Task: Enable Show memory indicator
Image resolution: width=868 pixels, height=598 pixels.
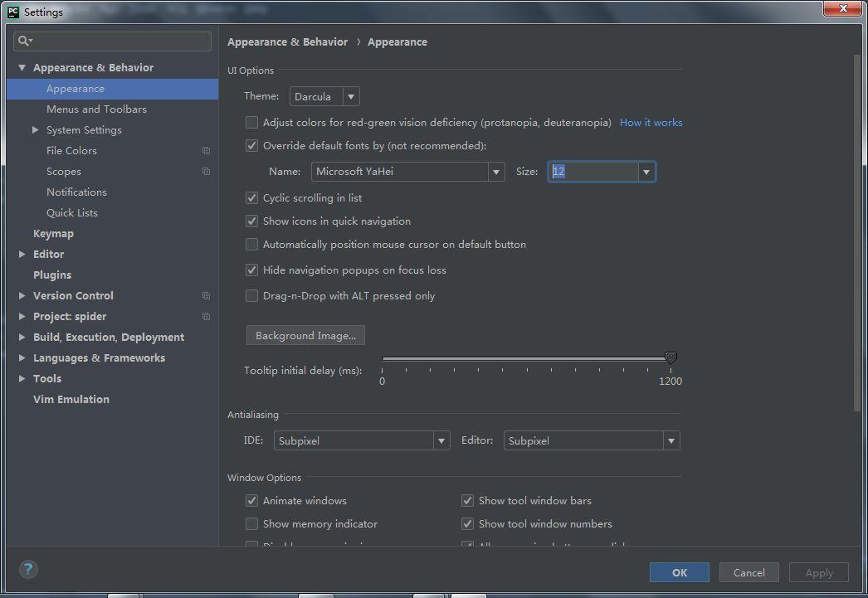Action: [x=252, y=524]
